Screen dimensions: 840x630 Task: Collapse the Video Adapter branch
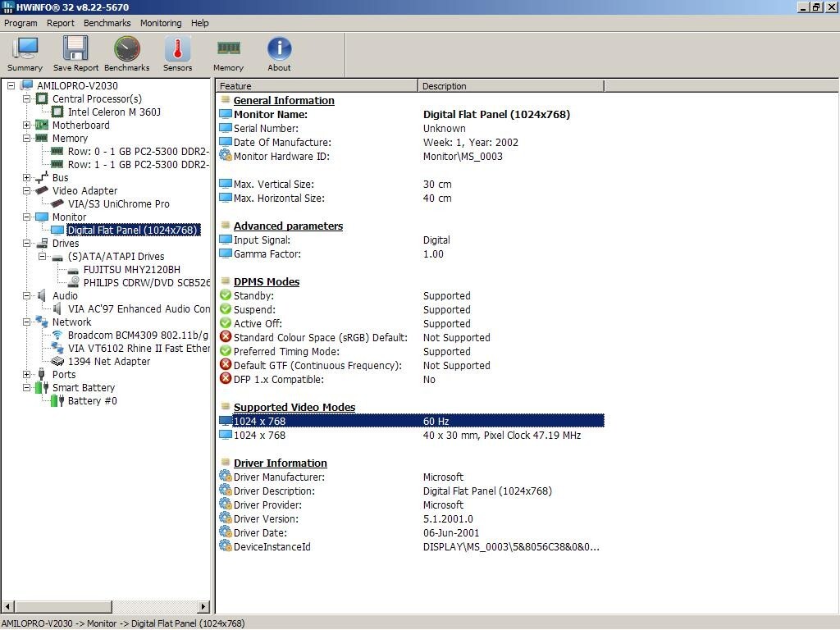26,190
